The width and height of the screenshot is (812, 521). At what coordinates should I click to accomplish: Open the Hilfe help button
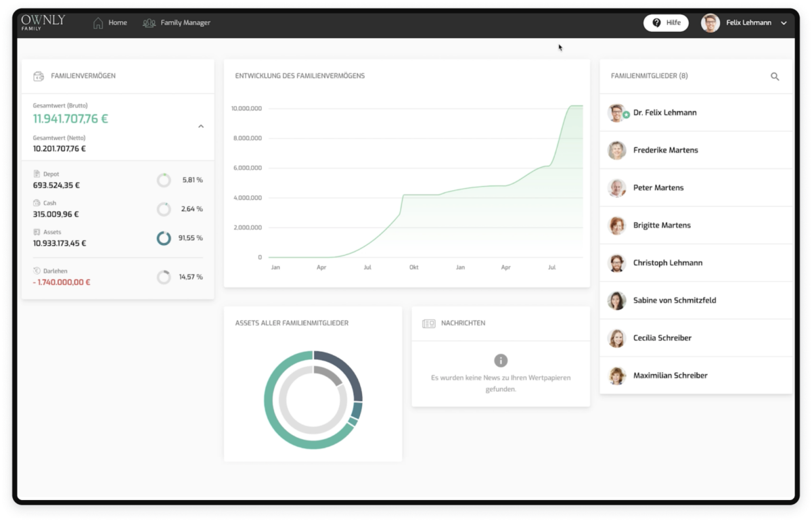666,23
